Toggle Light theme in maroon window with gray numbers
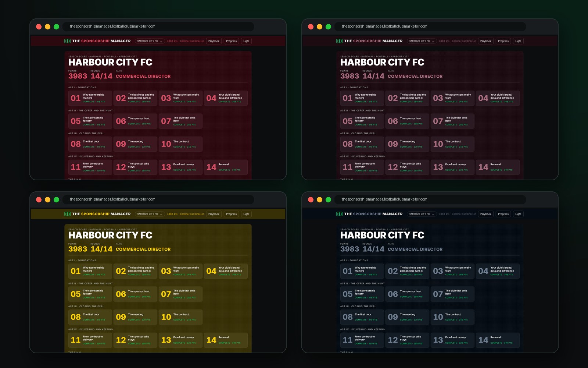The image size is (588, 368). click(x=518, y=41)
